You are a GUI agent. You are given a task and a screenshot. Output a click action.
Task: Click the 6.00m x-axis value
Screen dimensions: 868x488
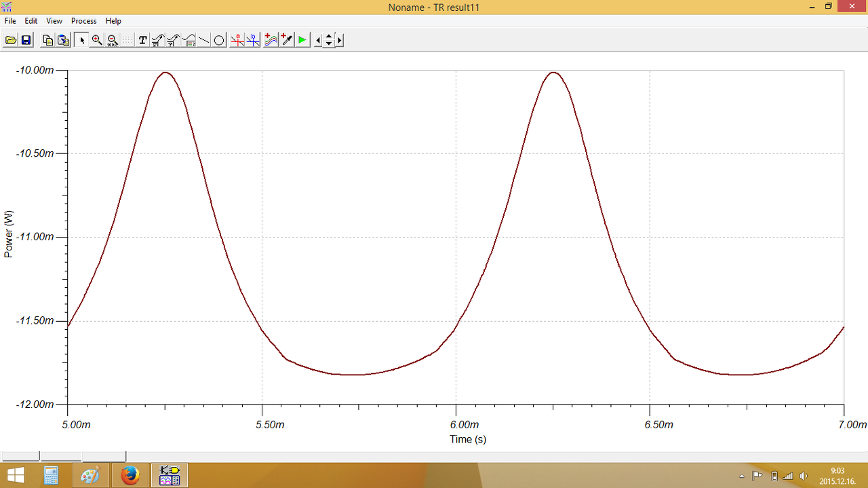coord(464,425)
